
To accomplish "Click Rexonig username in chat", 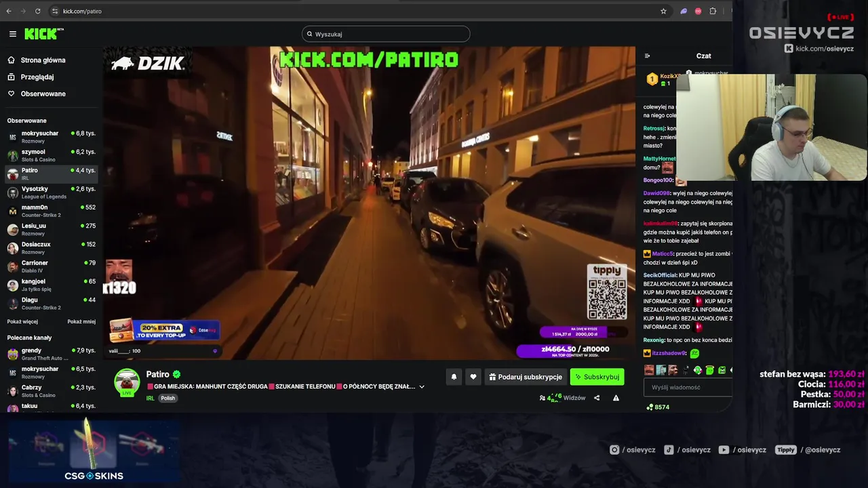I will click(x=654, y=340).
